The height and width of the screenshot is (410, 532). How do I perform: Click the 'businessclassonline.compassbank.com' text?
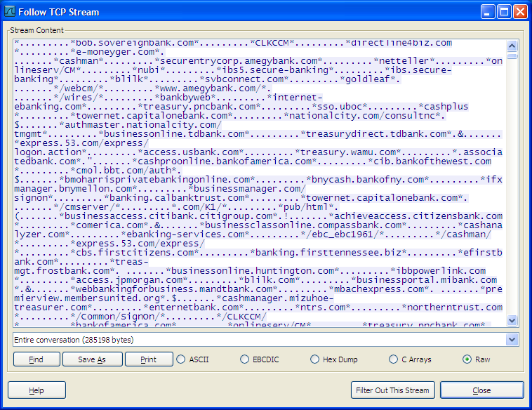point(303,225)
